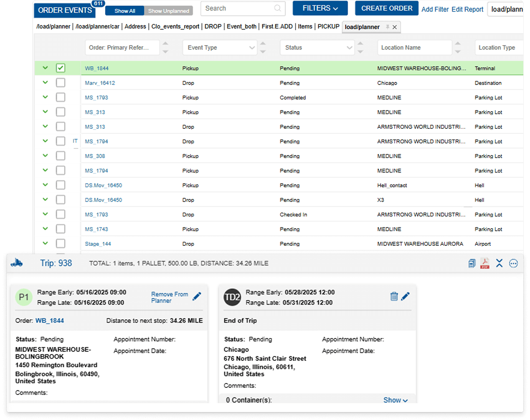Click the copy documents icon in trip header
Viewport: 530px width, 420px height.
click(472, 263)
